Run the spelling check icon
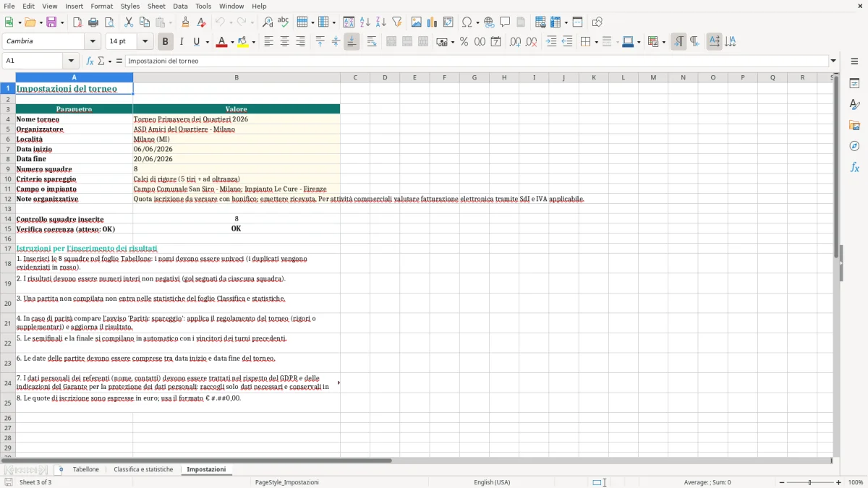The height and width of the screenshot is (488, 868). click(x=283, y=22)
